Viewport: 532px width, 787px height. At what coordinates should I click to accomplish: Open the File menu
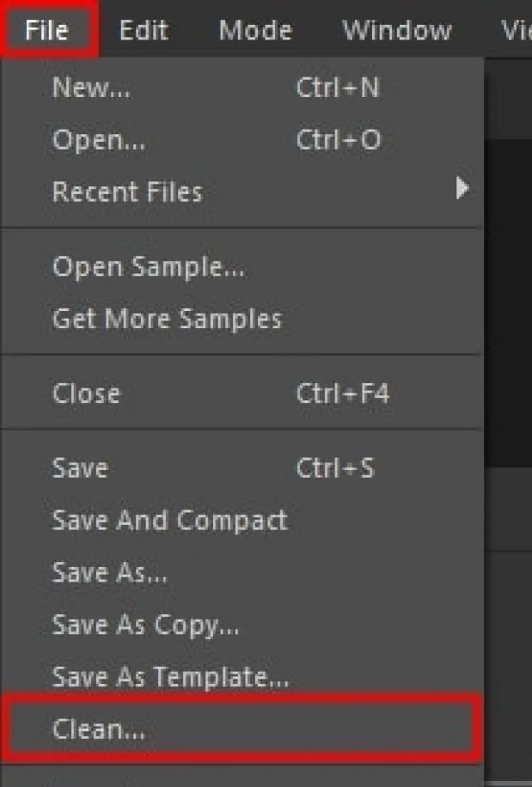click(46, 31)
